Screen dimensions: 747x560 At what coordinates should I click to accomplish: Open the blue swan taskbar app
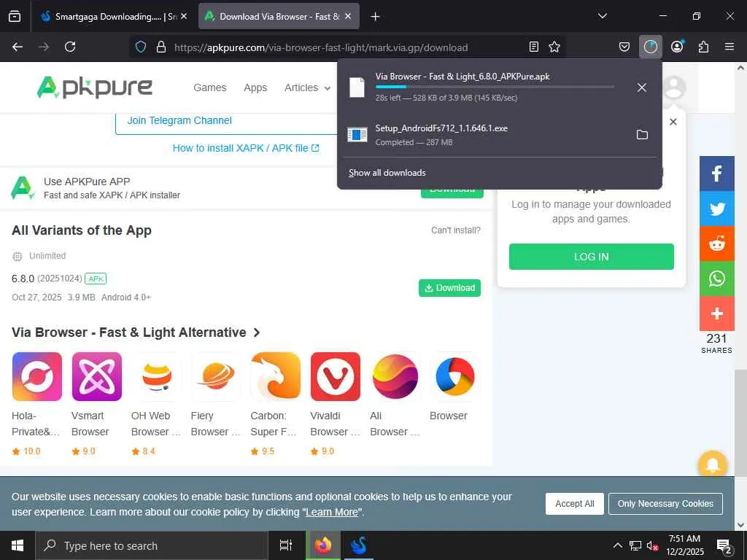[x=357, y=545]
